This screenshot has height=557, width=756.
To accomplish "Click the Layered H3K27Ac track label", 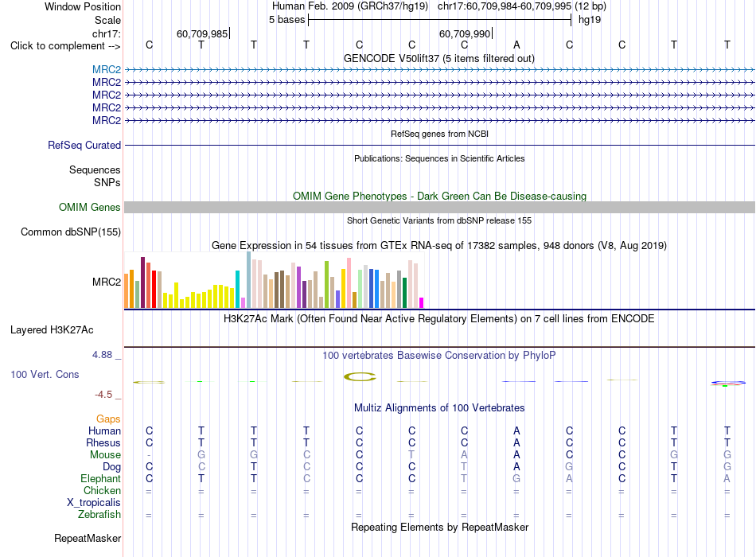I will pos(52,330).
